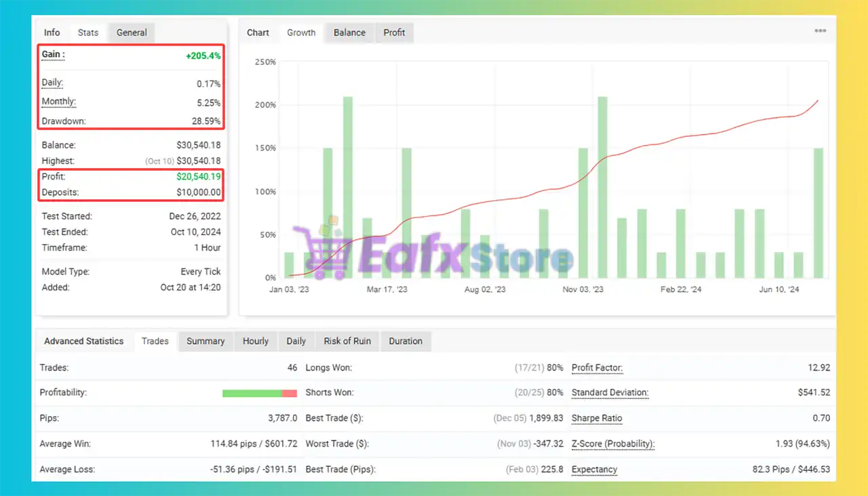
Task: Click the EafxStore shopping cart logo
Action: (x=321, y=252)
